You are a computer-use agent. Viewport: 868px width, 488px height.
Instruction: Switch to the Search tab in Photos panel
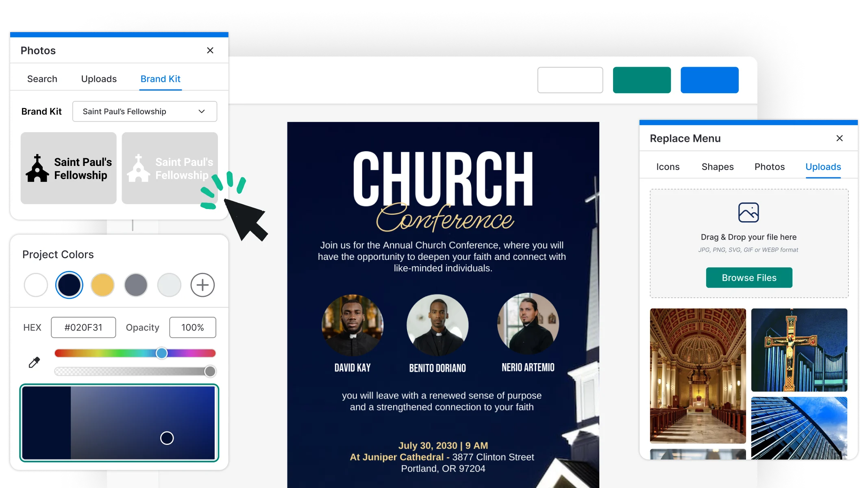pos(42,78)
